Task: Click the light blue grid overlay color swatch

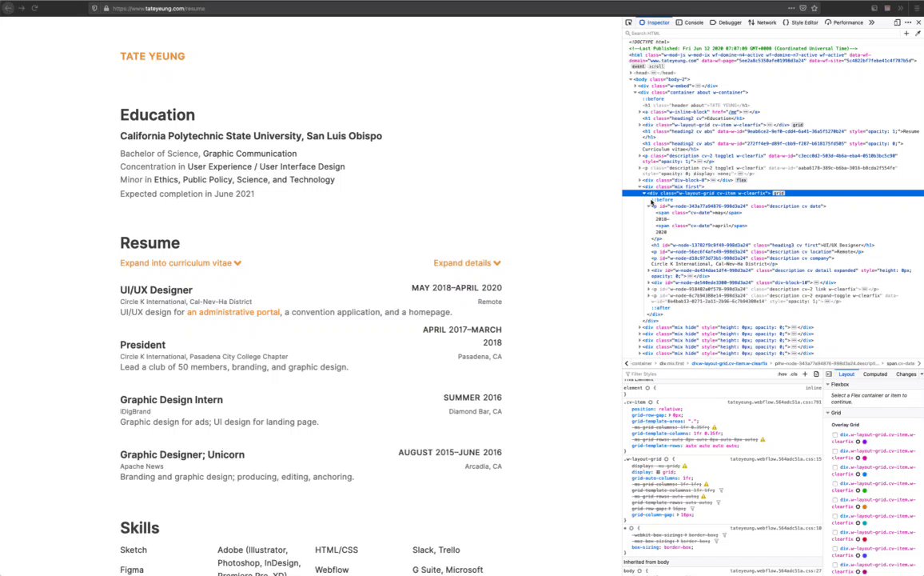Action: coord(865,474)
